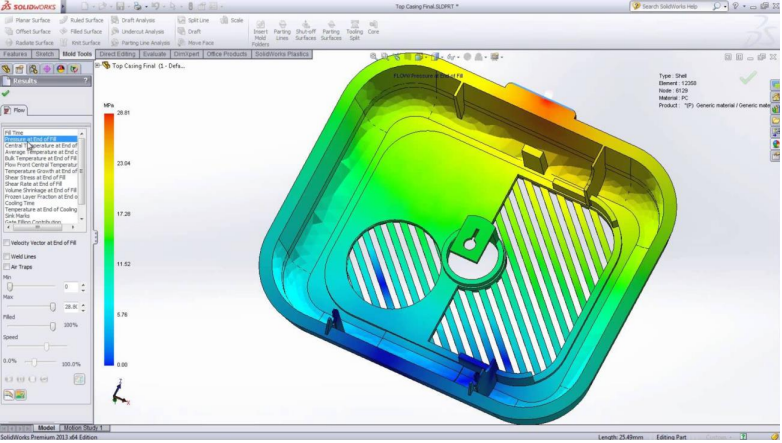Accept results with green checkmark in left panel
This screenshot has width=782, height=443.
click(5, 93)
